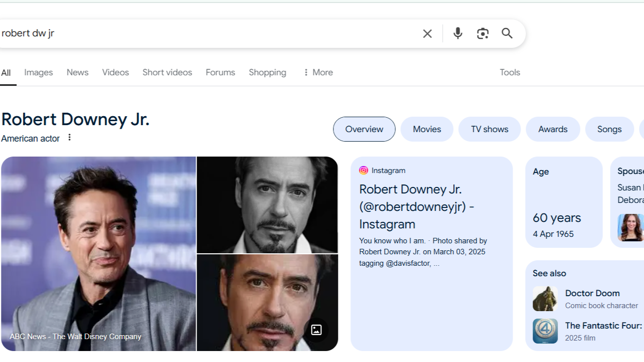Select the Songs chip
This screenshot has width=644, height=362.
pos(610,129)
